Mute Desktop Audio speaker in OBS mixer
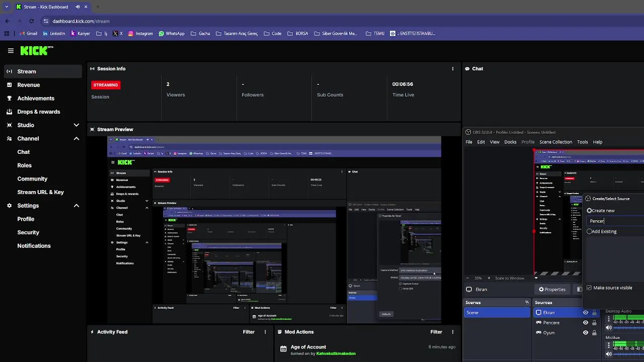Viewport: 644px width, 362px height. [x=609, y=327]
